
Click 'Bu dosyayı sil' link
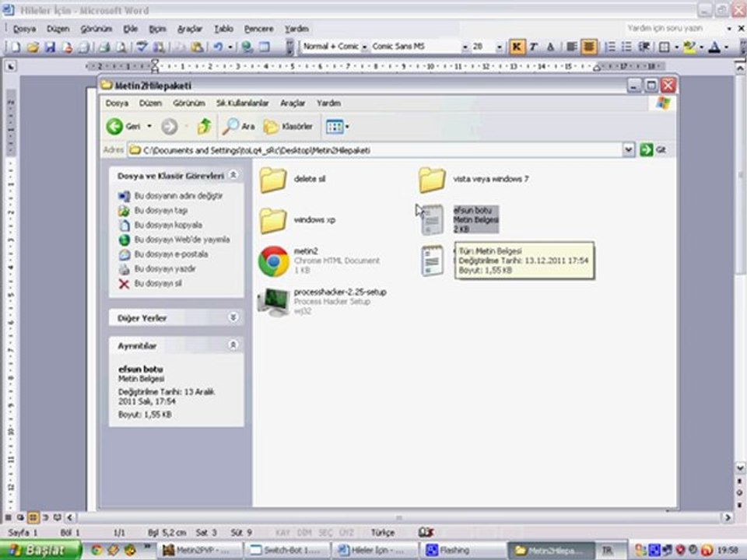pyautogui.click(x=158, y=283)
